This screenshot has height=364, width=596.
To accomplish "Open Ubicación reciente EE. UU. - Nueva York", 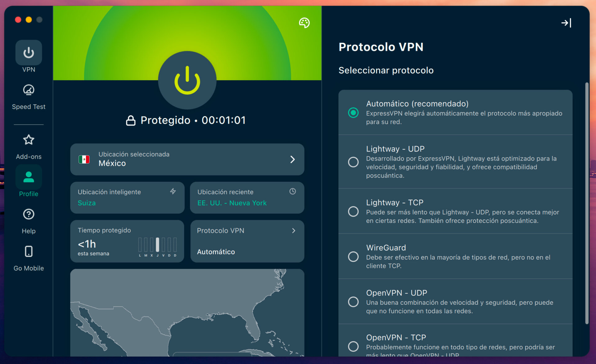I will coord(247,198).
